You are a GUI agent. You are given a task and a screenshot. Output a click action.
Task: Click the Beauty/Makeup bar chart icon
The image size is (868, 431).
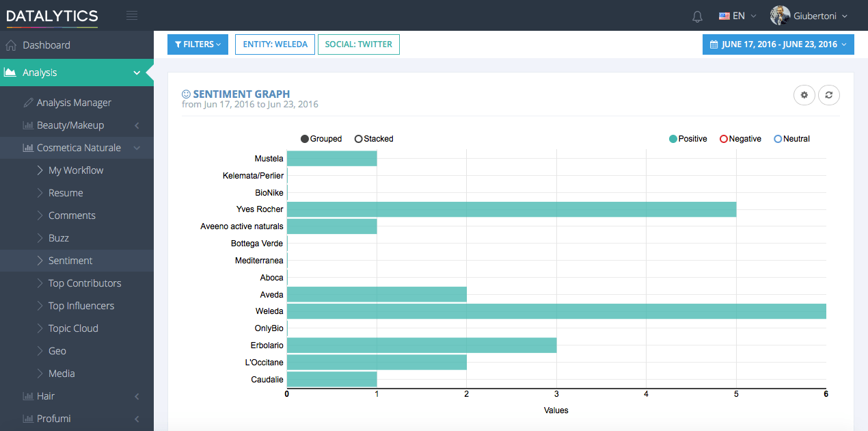point(28,125)
